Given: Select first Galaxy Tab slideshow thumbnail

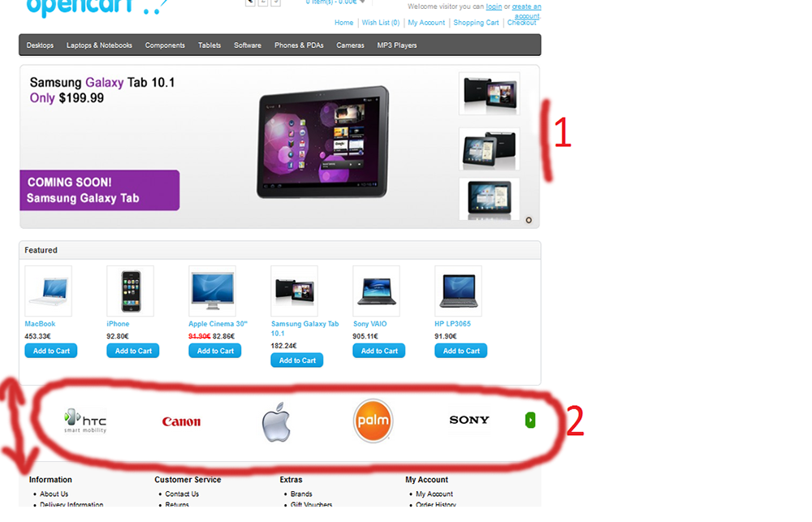Looking at the screenshot, I should [x=490, y=93].
